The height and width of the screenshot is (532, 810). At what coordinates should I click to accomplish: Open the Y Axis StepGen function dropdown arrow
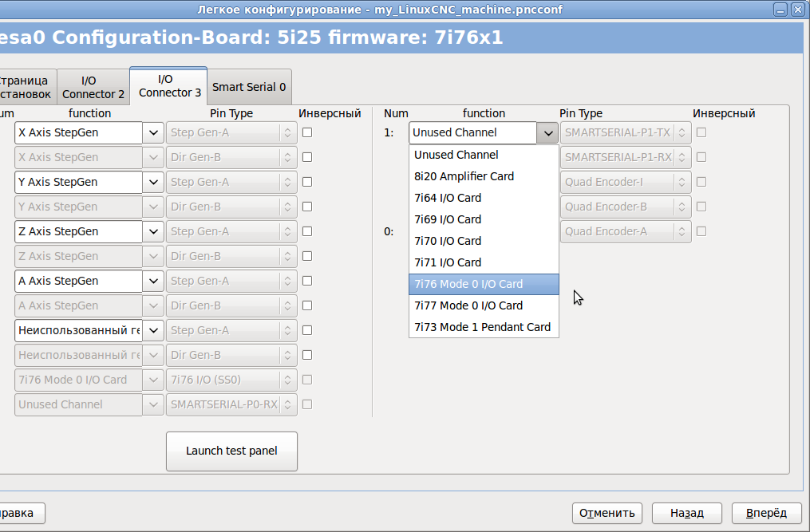[153, 183]
